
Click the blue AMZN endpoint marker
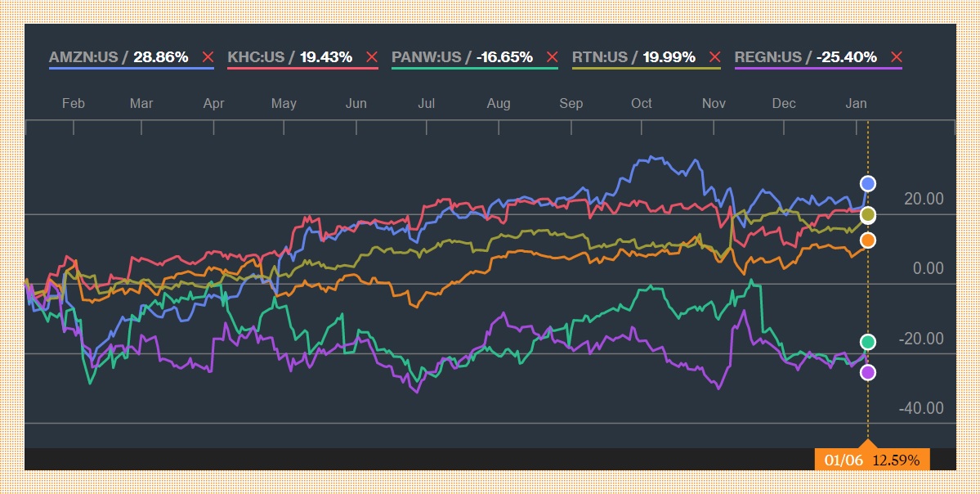click(x=868, y=183)
